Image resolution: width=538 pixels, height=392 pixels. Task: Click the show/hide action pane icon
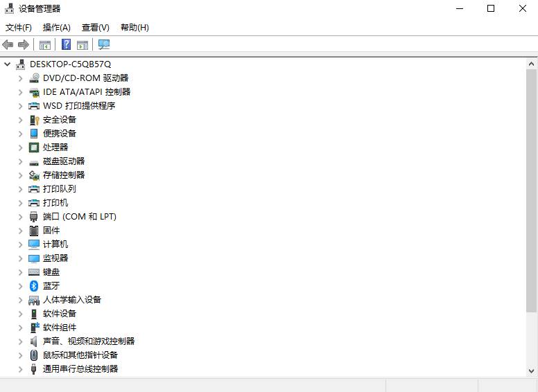83,44
